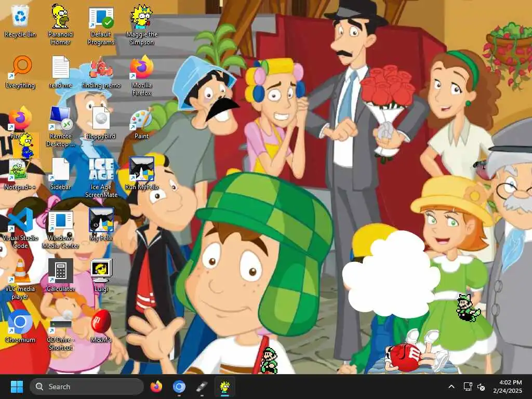Image resolution: width=532 pixels, height=399 pixels.
Task: Select the Remote Desktop shortcut
Action: (60, 126)
